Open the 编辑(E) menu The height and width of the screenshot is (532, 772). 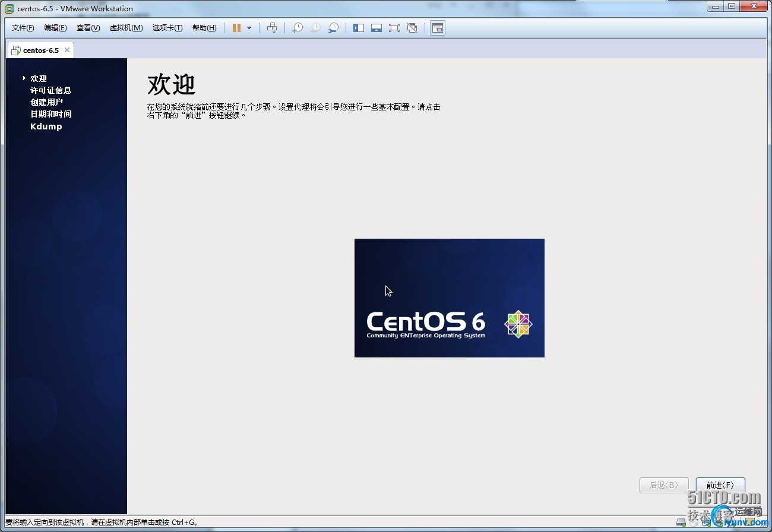(55, 28)
